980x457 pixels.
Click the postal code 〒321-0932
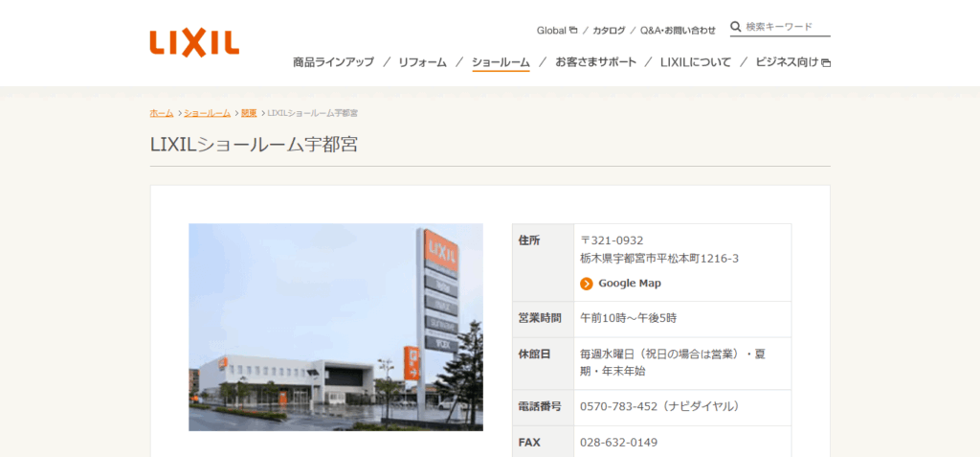pos(612,240)
